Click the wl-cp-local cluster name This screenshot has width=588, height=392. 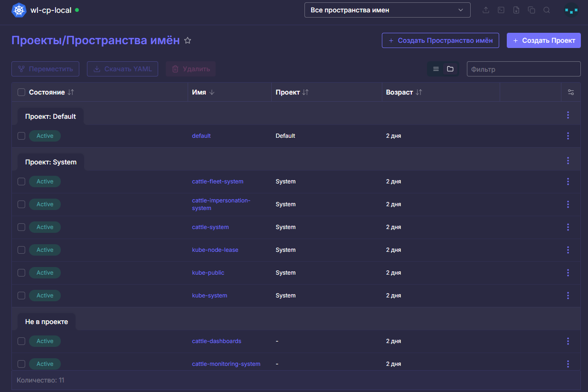pos(51,10)
